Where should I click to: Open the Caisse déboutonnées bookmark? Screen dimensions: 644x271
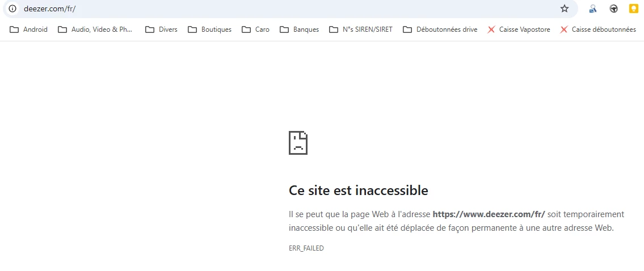(x=598, y=29)
